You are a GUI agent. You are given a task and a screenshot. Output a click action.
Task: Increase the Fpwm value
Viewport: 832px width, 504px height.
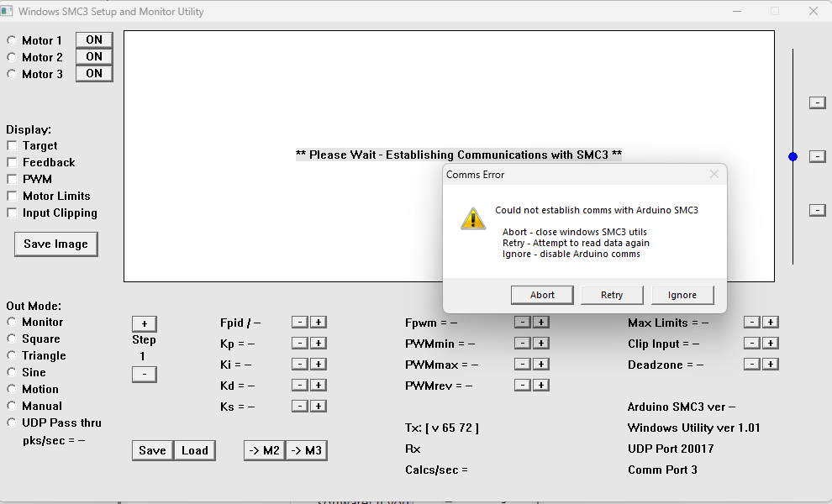[541, 322]
